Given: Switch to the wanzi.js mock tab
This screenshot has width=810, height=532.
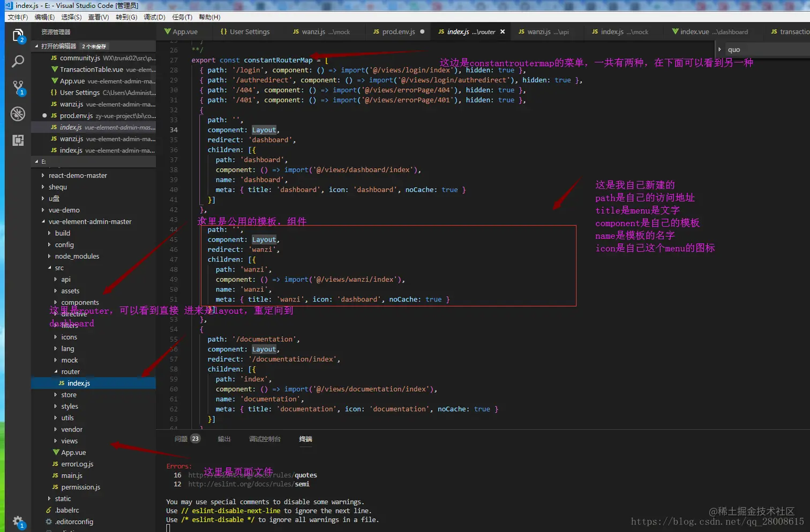Looking at the screenshot, I should point(321,32).
